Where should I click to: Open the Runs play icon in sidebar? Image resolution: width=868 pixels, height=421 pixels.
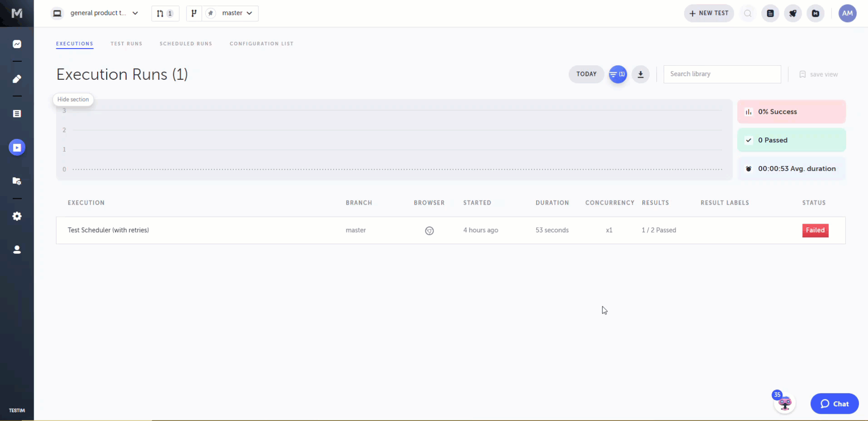pyautogui.click(x=17, y=147)
